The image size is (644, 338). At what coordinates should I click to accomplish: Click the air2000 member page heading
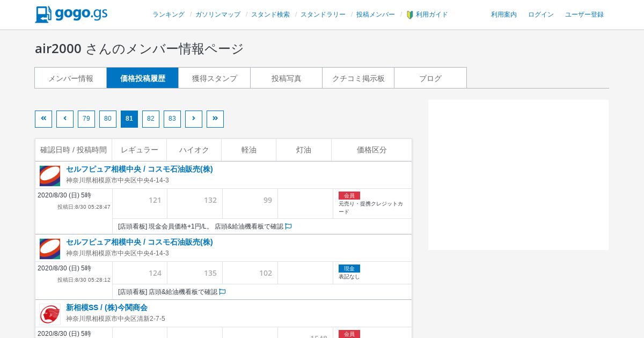(x=140, y=49)
